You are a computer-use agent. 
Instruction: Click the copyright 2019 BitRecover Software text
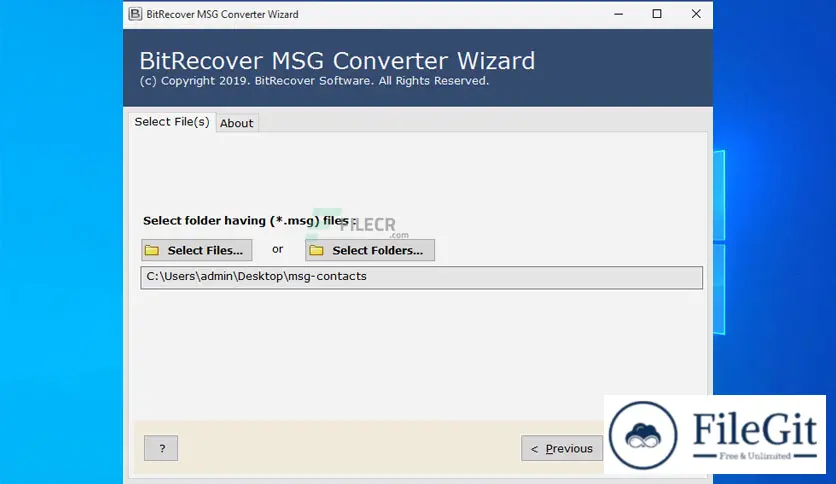tap(315, 81)
